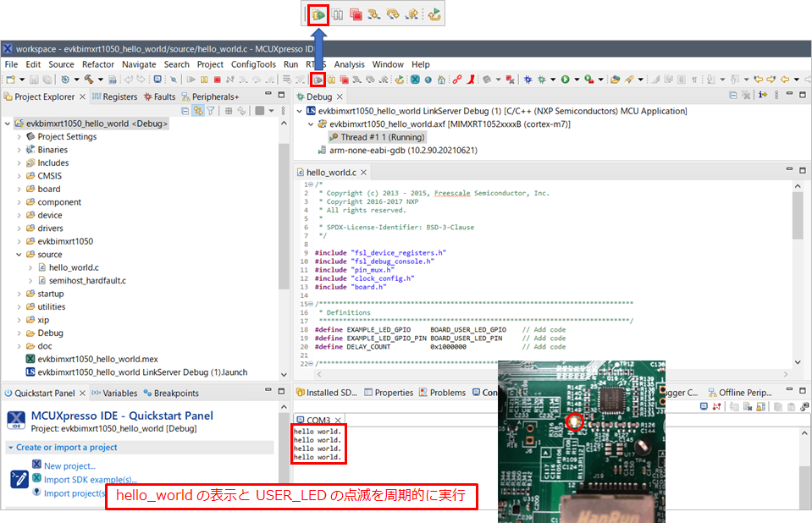Click the Resume All Debug Sessions toolbar icon
The image size is (812, 523).
[x=318, y=80]
